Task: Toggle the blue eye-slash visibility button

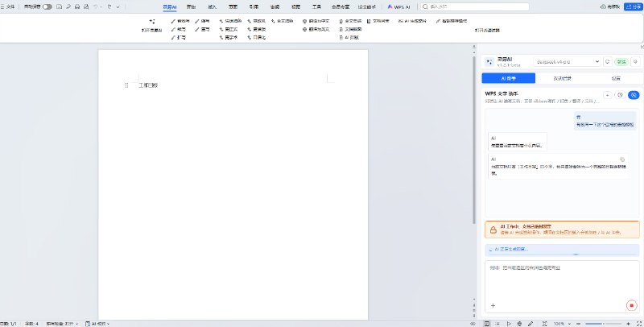Action: pyautogui.click(x=634, y=95)
